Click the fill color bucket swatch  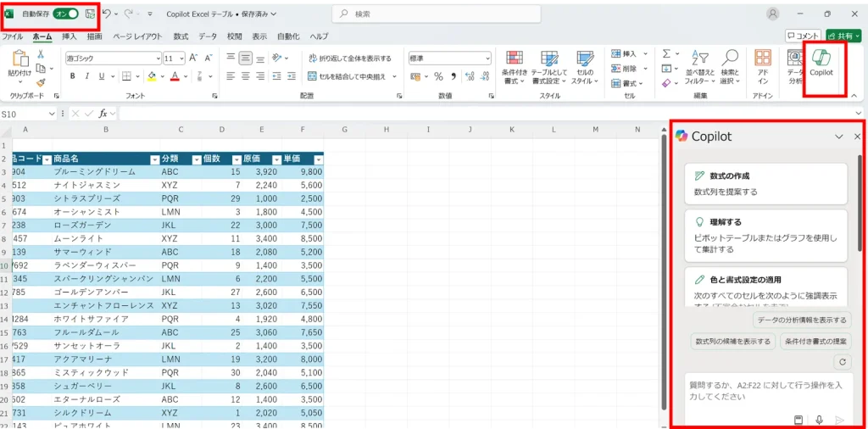coord(151,76)
